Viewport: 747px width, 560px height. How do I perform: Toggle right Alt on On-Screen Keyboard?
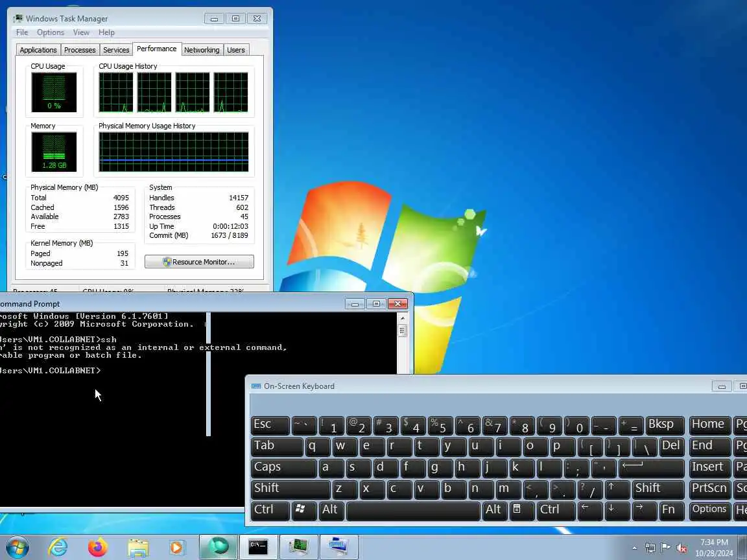click(x=495, y=511)
